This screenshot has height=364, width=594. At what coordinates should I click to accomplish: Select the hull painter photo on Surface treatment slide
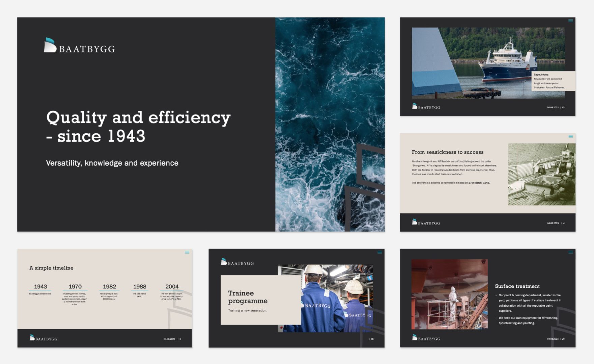point(450,294)
